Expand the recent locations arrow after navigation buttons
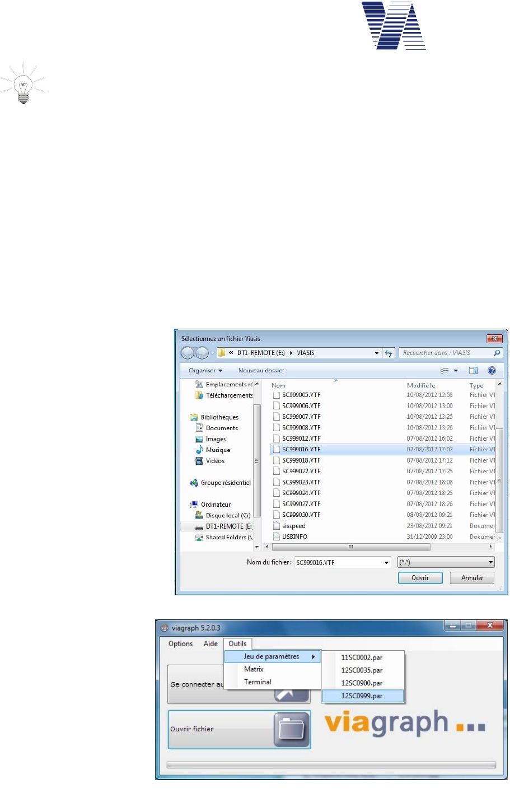The image size is (510, 812). click(212, 353)
